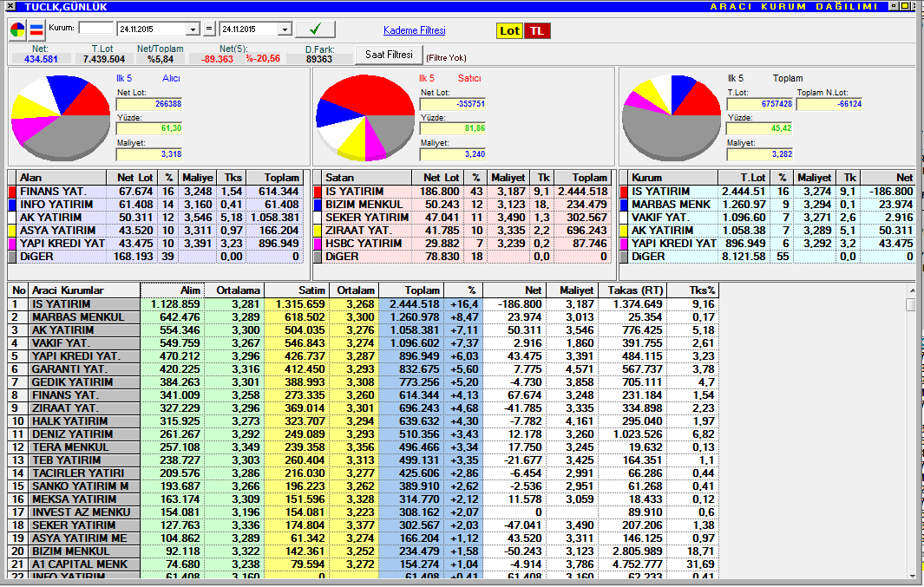Click the red swatch beside FINANS YAT.

pyautogui.click(x=12, y=191)
